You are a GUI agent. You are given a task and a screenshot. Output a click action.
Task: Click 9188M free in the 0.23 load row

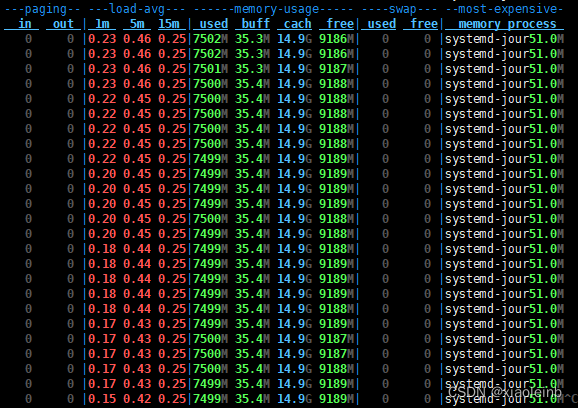tap(336, 84)
